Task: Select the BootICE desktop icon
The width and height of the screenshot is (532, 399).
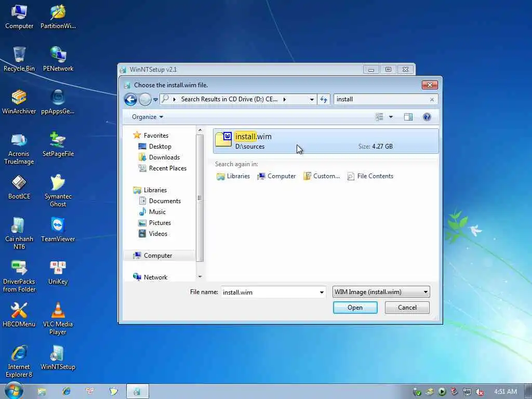Action: [x=19, y=187]
